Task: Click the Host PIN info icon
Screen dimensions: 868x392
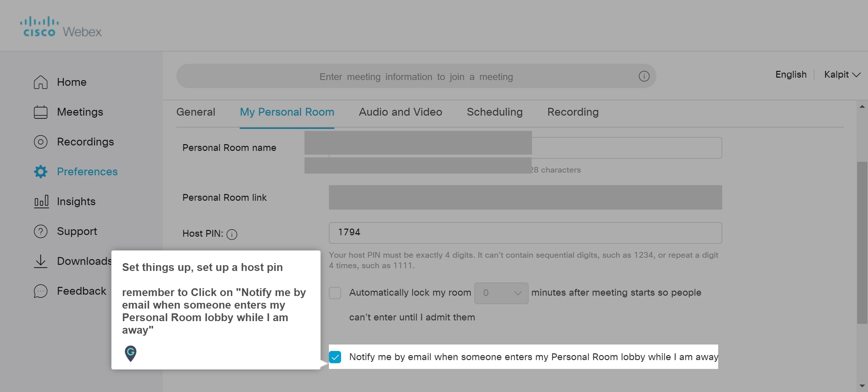Action: (x=232, y=234)
